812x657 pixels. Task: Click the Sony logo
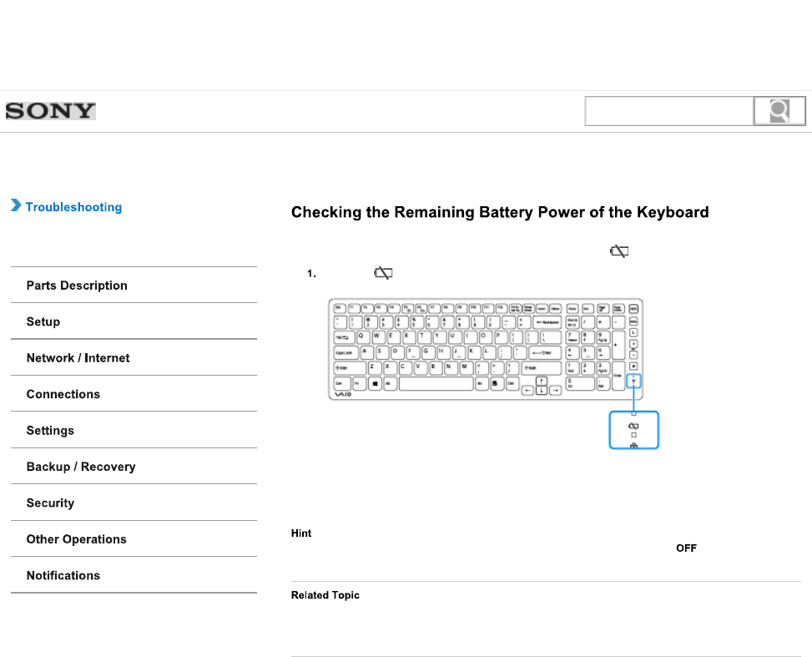(x=51, y=111)
